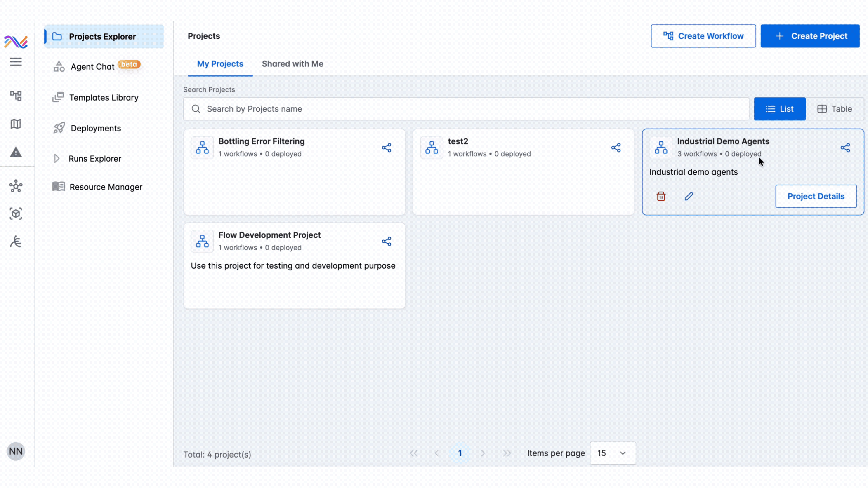Go to next page arrow
The height and width of the screenshot is (488, 868).
483,453
